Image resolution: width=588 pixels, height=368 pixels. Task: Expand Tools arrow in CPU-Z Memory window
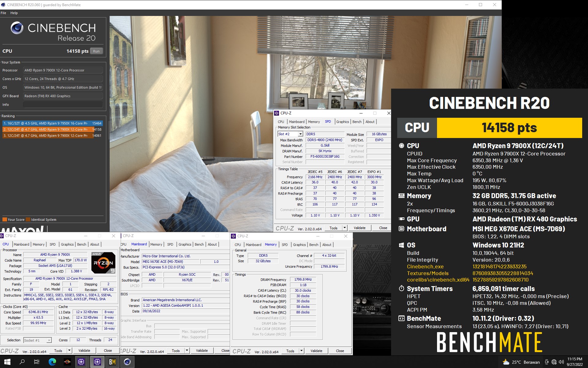click(x=301, y=351)
